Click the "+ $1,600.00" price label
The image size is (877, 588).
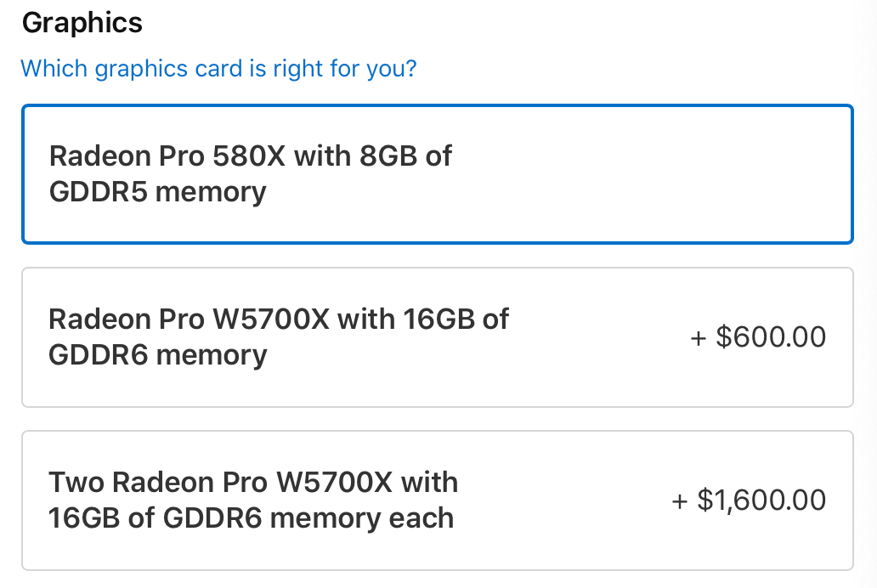[750, 500]
